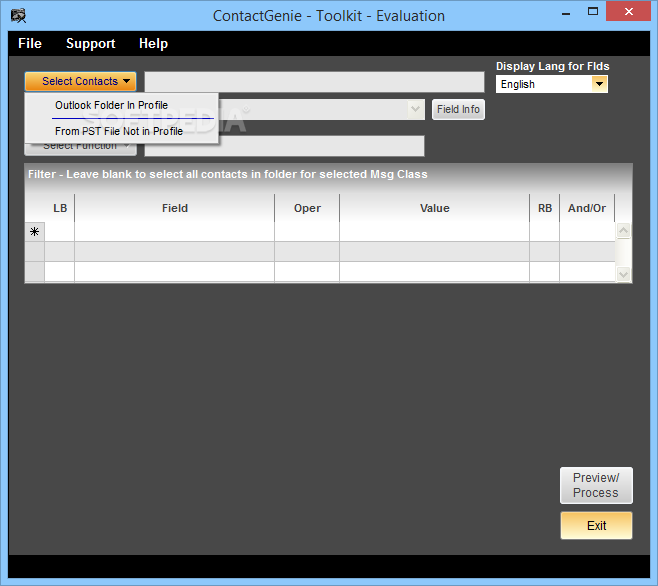Open the Display Lang for Flds combo
The image size is (658, 586).
[x=551, y=84]
